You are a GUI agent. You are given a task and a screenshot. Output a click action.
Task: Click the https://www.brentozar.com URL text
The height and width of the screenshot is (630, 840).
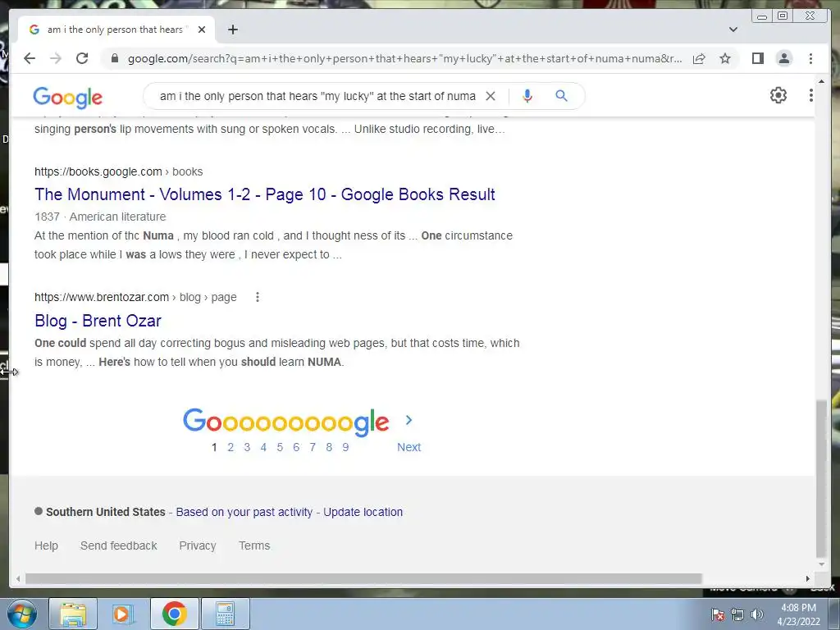coord(101,297)
